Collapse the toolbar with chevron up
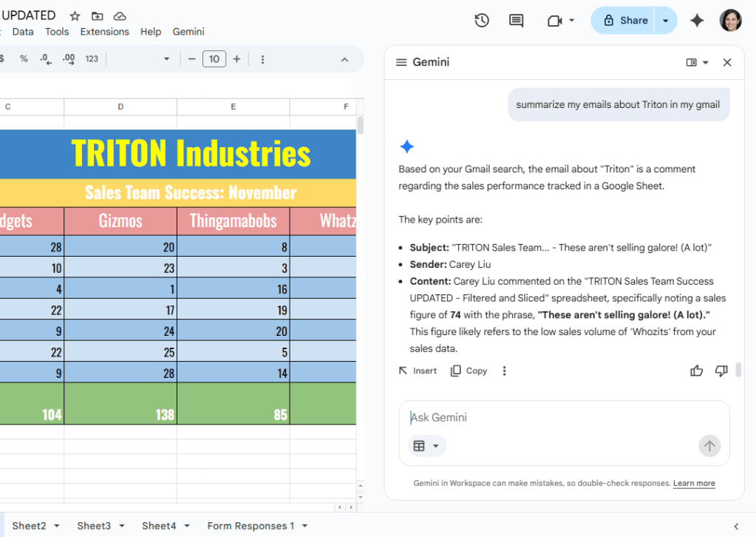The width and height of the screenshot is (756, 537). coord(344,59)
